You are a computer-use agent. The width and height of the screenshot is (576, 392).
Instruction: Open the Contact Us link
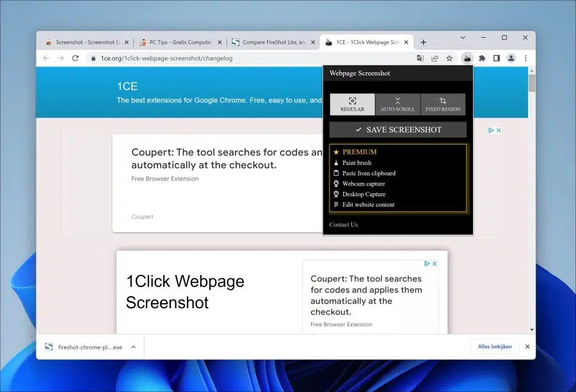click(x=344, y=224)
